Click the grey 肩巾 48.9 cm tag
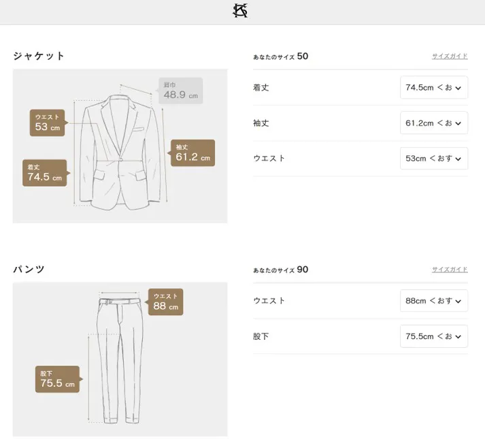Viewport: 485px width, 448px height. pos(180,91)
